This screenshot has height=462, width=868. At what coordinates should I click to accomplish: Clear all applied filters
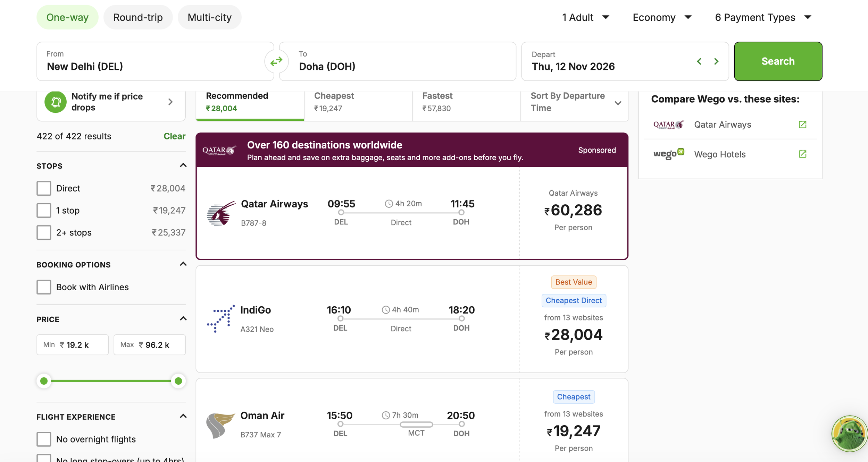[x=174, y=136]
